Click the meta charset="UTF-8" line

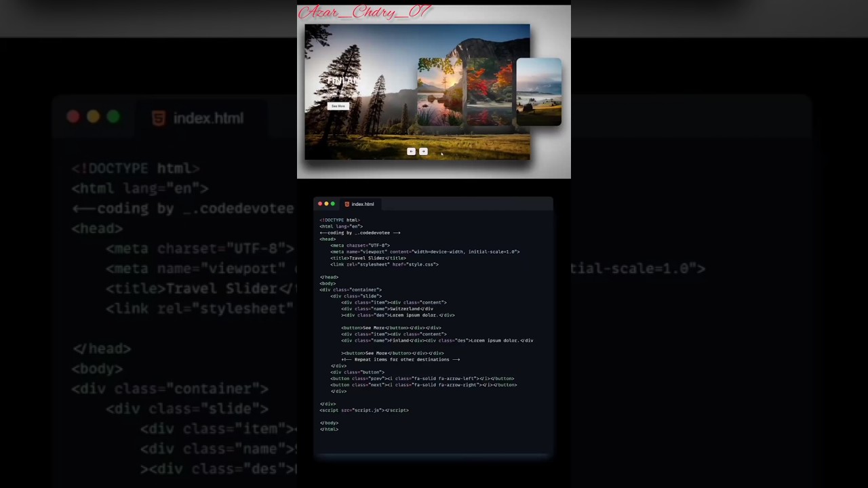360,245
